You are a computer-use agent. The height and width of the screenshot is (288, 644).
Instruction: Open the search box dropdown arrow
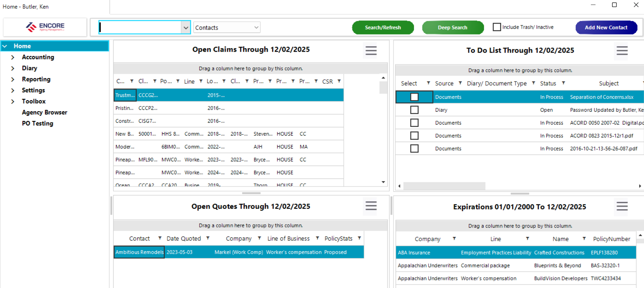coord(186,27)
